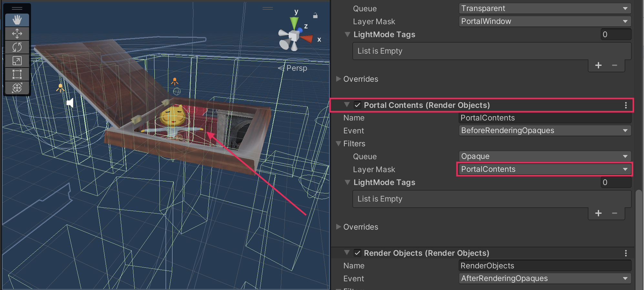Click 'List is Empty' under Portal Contents
This screenshot has width=644, height=290.
pos(380,199)
